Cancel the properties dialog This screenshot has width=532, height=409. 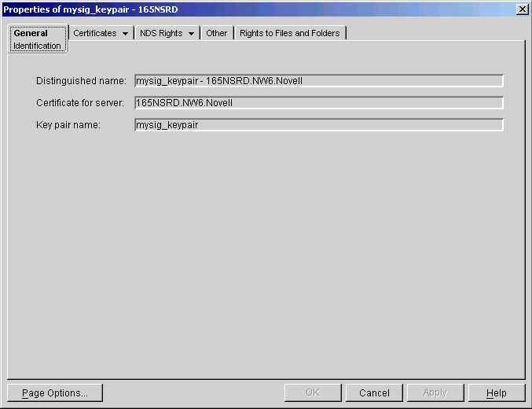(374, 393)
